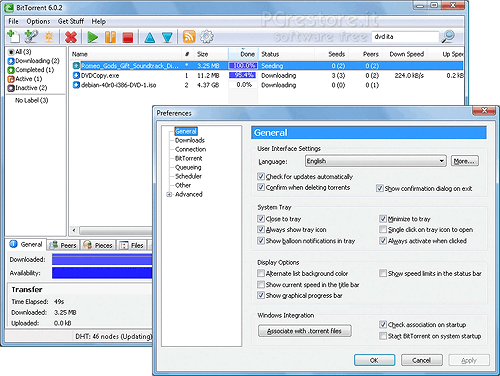The width and height of the screenshot is (500, 376).
Task: Switch to the Files tab
Action: point(132,245)
